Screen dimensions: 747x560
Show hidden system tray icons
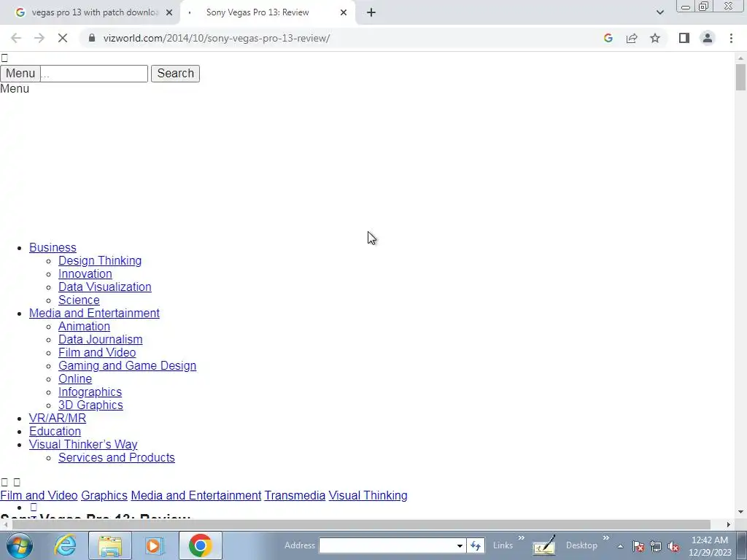coord(620,546)
